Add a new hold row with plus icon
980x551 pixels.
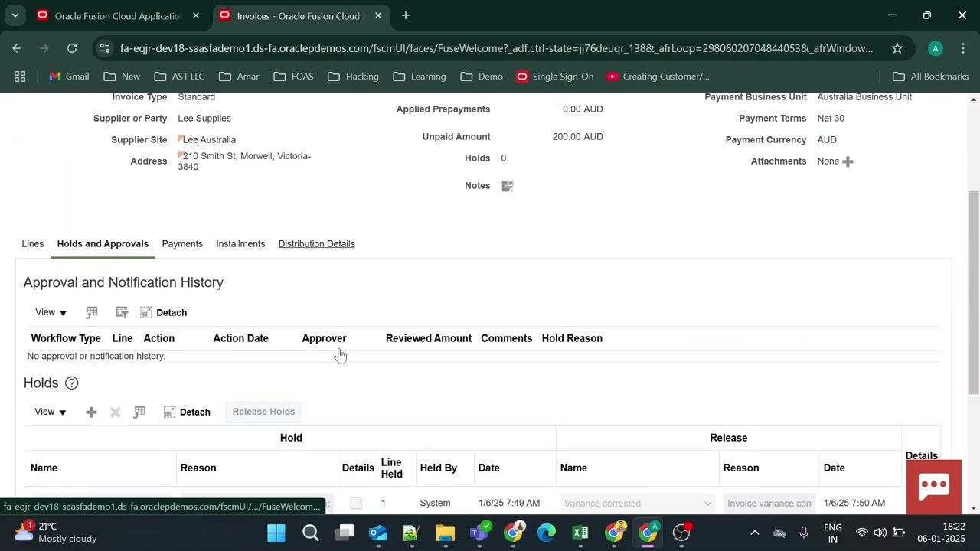coord(91,412)
